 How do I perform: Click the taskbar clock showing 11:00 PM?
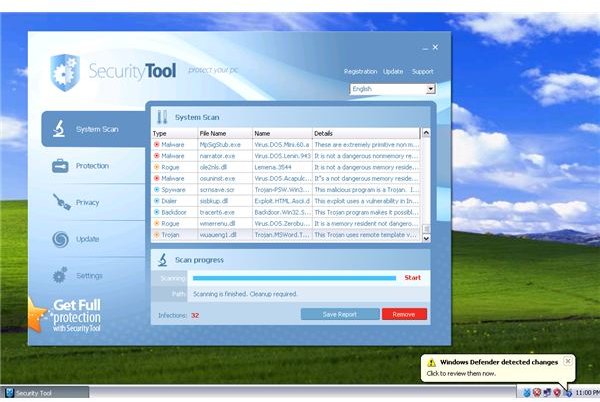[x=587, y=393]
